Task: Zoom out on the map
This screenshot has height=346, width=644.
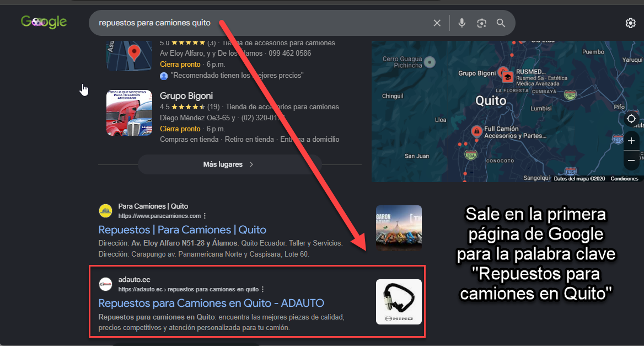Action: 631,160
